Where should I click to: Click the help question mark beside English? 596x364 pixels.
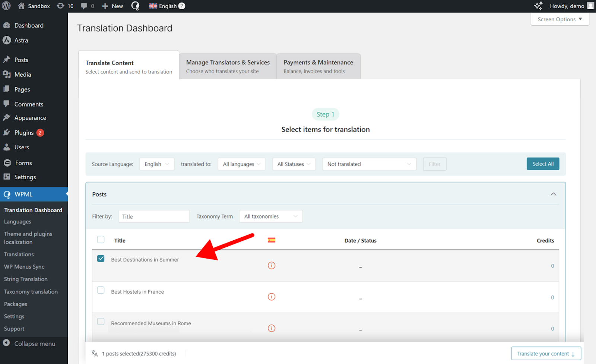[182, 6]
